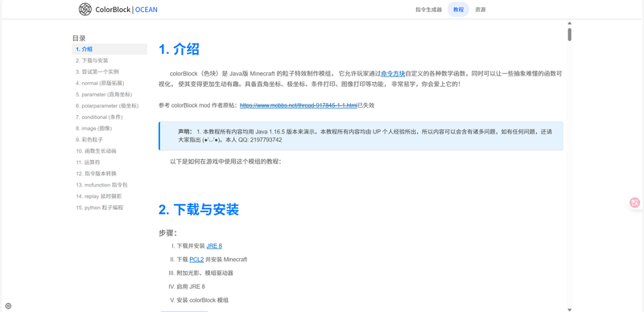644x312 pixels.
Task: Open the JRE 8 download link
Action: [x=214, y=246]
